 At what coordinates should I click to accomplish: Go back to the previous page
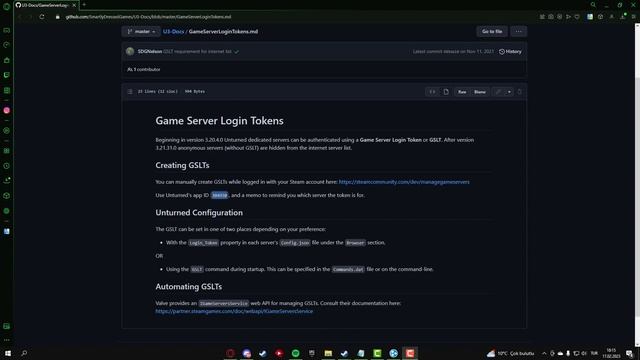[20, 17]
